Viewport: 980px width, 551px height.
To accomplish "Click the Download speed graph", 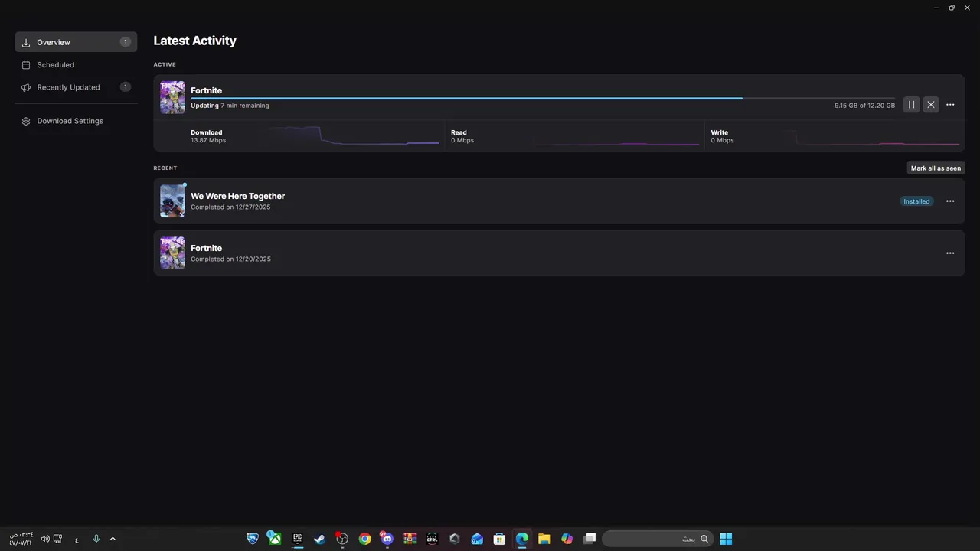I will tap(354, 136).
